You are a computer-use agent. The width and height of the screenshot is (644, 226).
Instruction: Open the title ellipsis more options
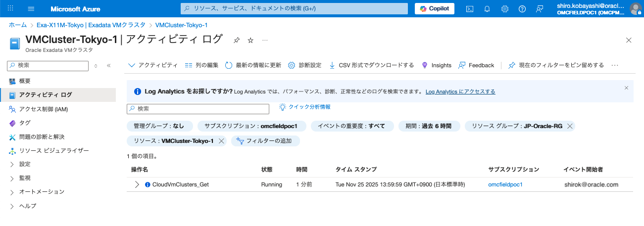[265, 40]
